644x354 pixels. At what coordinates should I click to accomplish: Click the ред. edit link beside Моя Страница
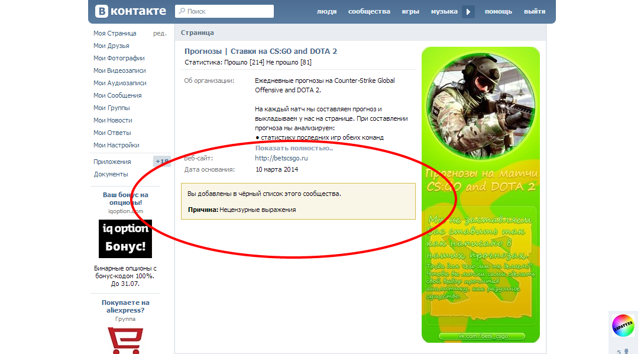tap(160, 33)
